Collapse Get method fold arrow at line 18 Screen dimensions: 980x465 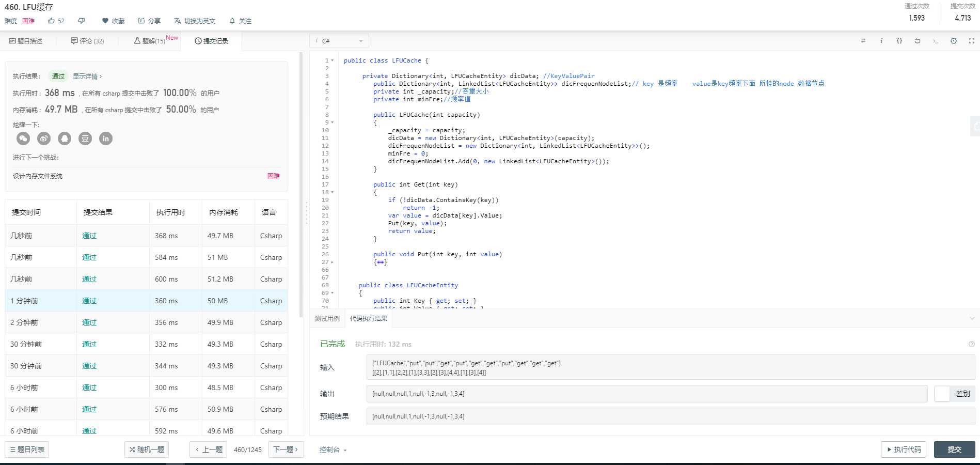(332, 192)
